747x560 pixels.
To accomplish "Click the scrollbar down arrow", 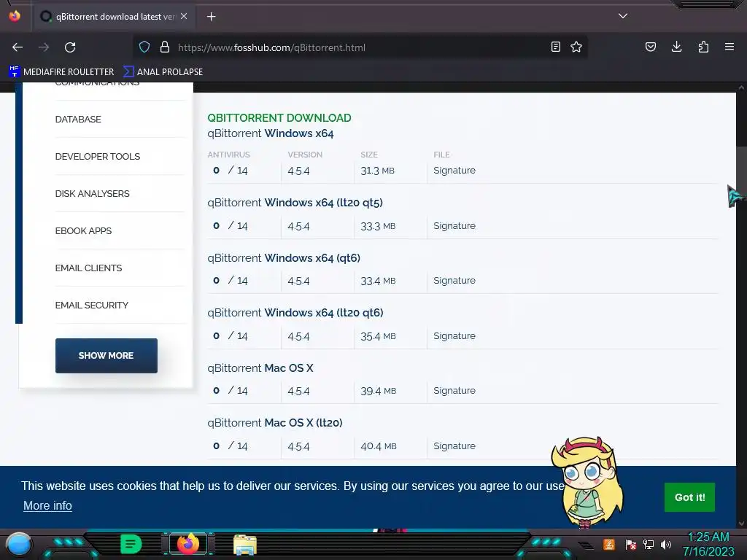I will click(x=741, y=524).
